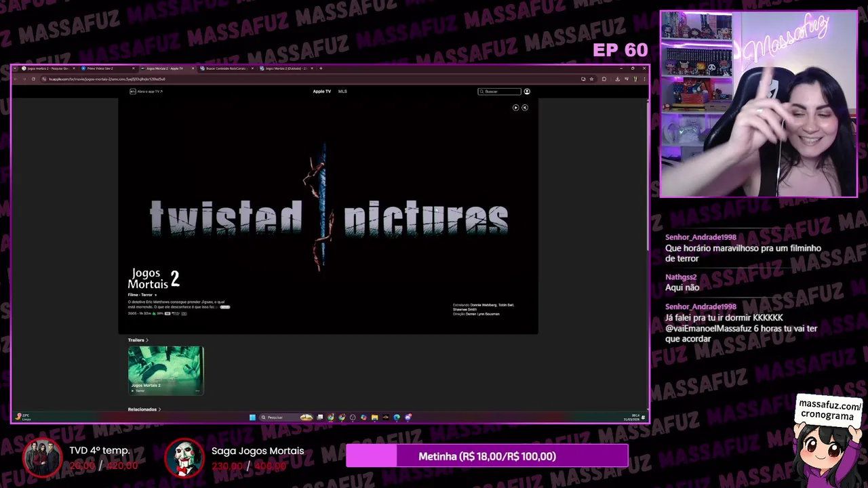
Task: Open the three-dot options on trailer card
Action: (197, 390)
